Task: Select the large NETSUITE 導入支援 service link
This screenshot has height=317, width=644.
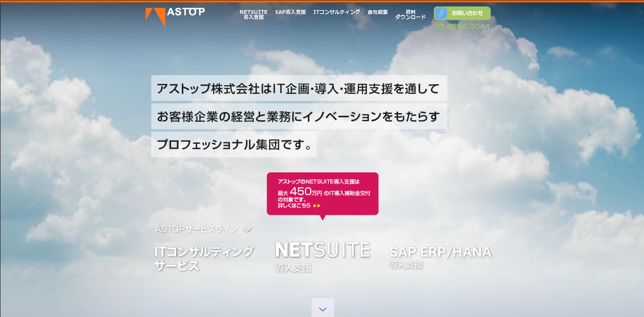Action: tap(323, 256)
